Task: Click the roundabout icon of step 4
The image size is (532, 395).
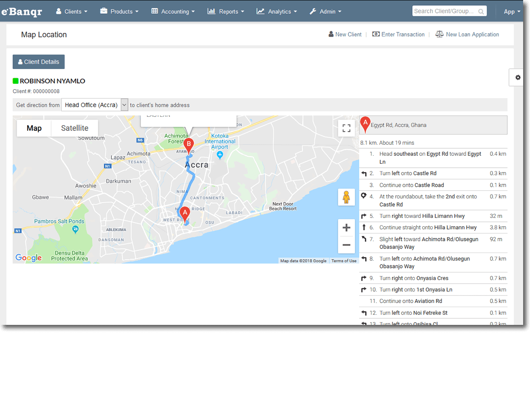Action: pyautogui.click(x=364, y=196)
